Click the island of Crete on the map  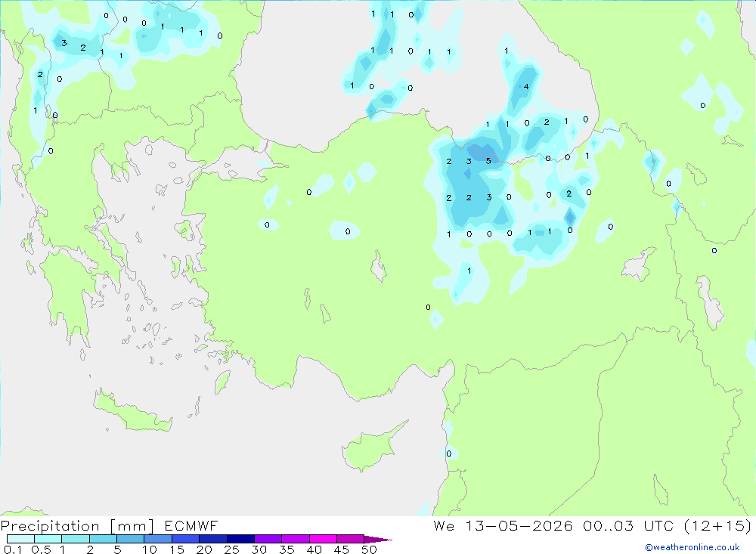click(132, 412)
